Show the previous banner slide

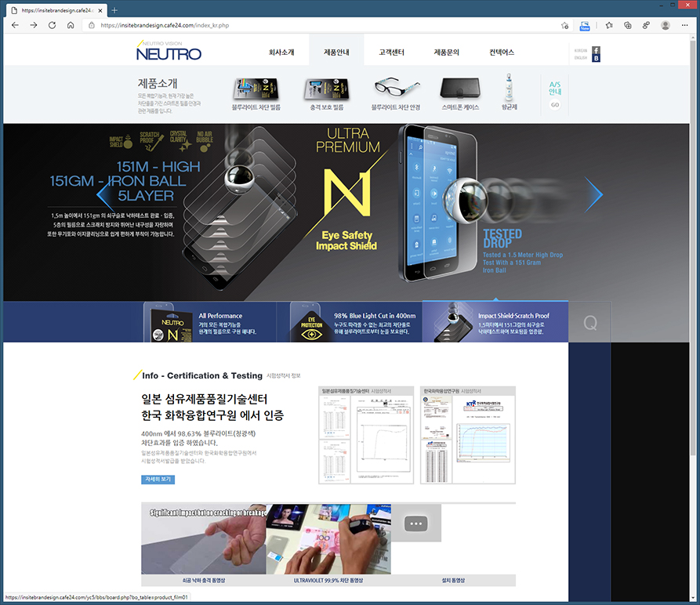105,194
